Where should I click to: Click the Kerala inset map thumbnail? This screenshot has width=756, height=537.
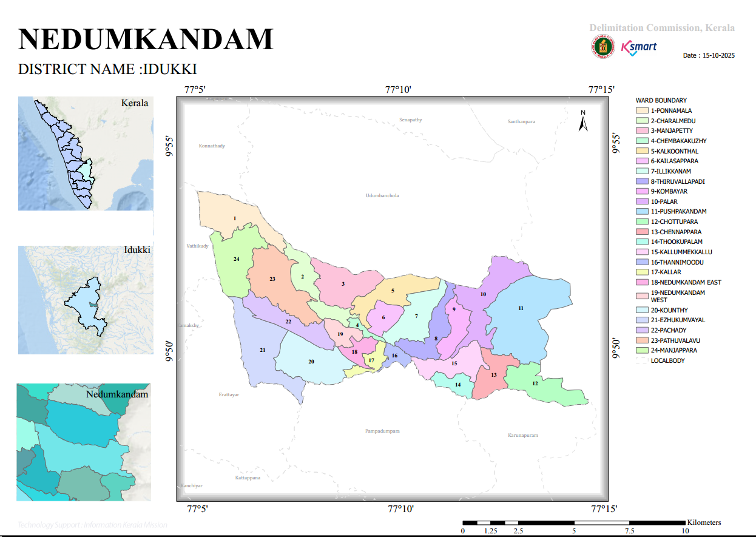(84, 153)
